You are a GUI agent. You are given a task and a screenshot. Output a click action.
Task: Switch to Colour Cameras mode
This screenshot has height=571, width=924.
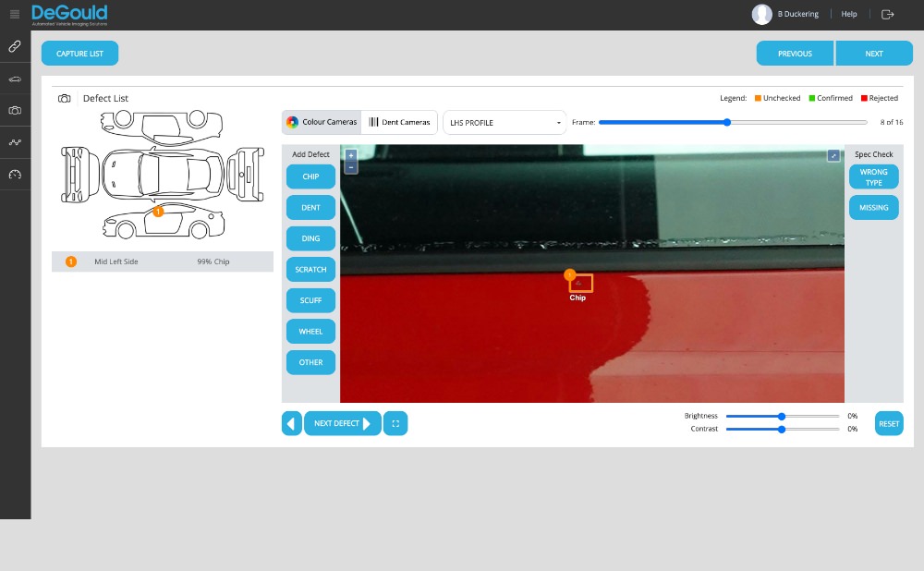tap(322, 122)
